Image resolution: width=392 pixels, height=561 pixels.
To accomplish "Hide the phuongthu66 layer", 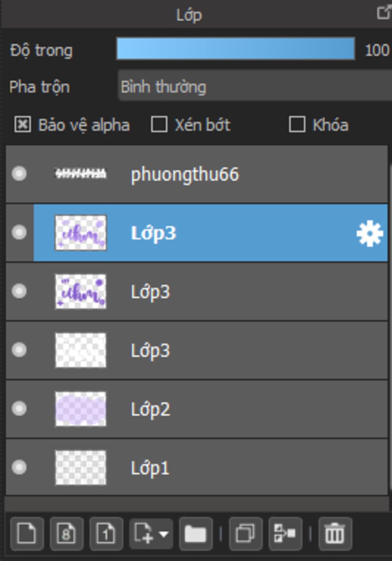I will click(x=19, y=174).
